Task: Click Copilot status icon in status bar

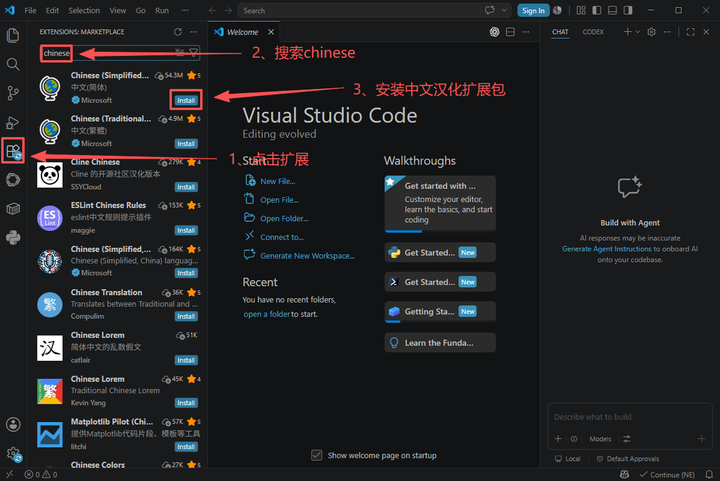Action: 624,474
